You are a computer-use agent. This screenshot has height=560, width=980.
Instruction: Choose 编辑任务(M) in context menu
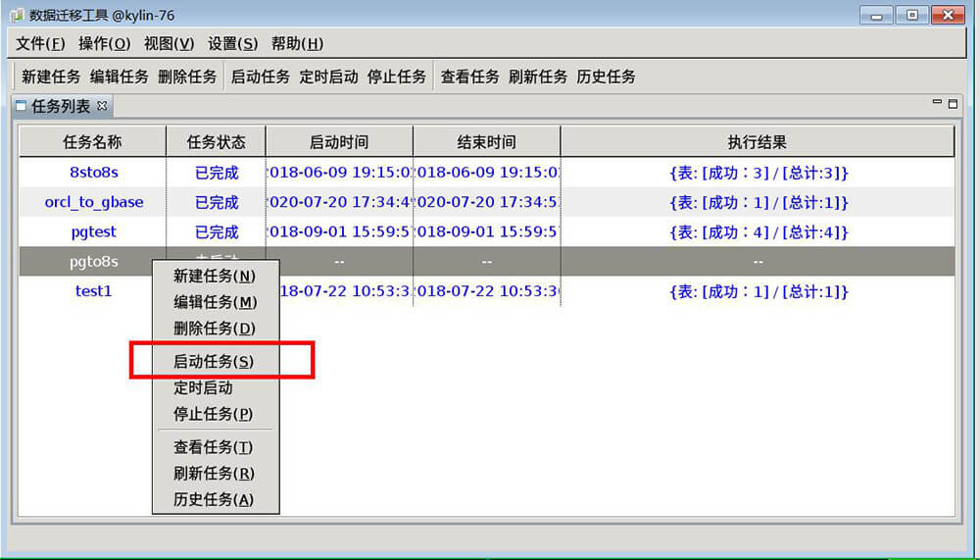[x=215, y=302]
